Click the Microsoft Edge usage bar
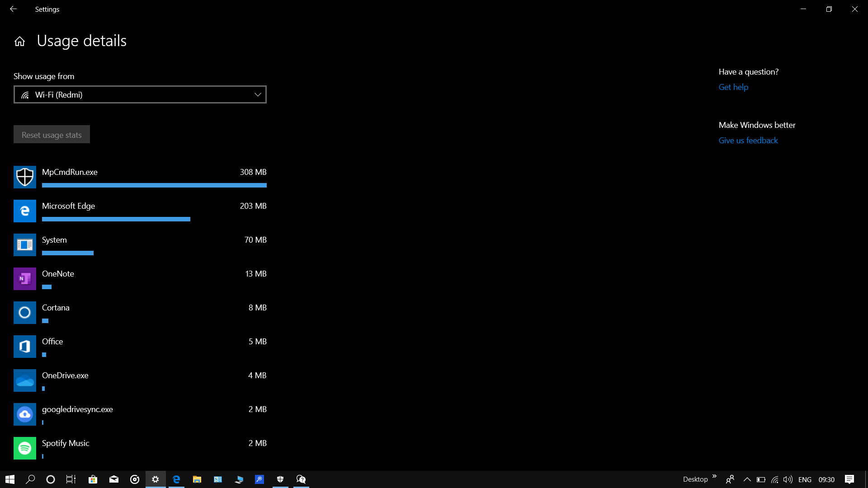Image resolution: width=868 pixels, height=488 pixels. coord(116,219)
